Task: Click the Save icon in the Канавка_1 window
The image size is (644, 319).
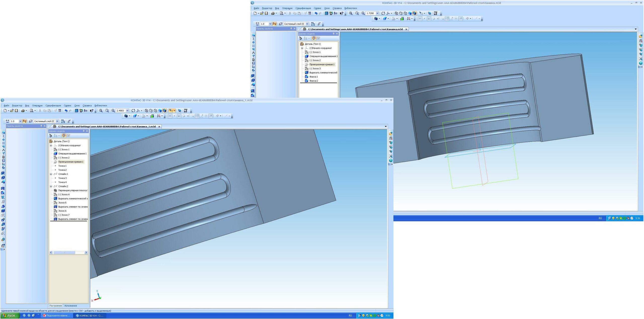Action: tap(16, 111)
